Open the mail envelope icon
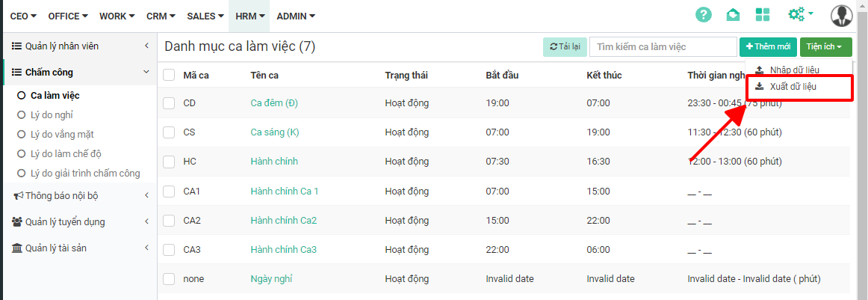The image size is (868, 300). [x=733, y=16]
